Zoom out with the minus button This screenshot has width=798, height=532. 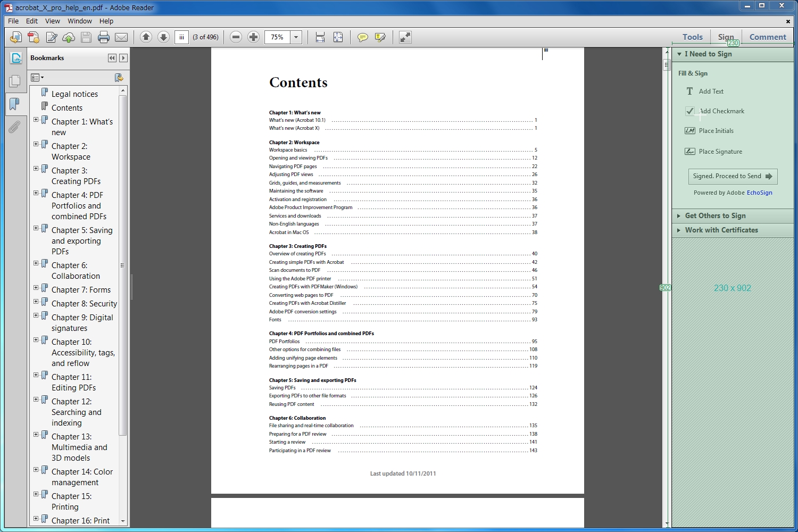pyautogui.click(x=236, y=37)
